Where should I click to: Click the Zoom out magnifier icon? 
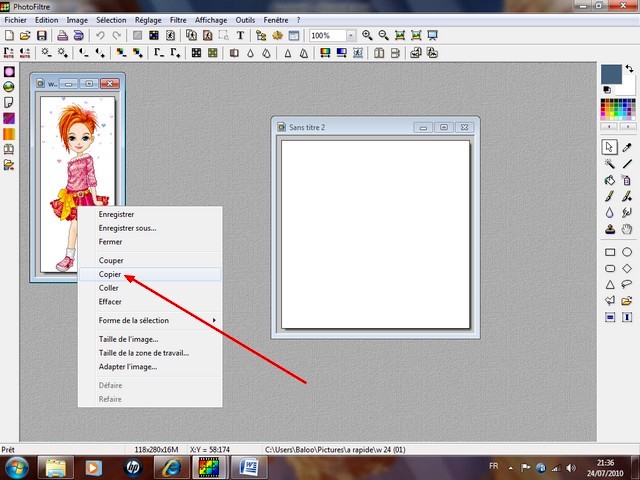(x=383, y=36)
